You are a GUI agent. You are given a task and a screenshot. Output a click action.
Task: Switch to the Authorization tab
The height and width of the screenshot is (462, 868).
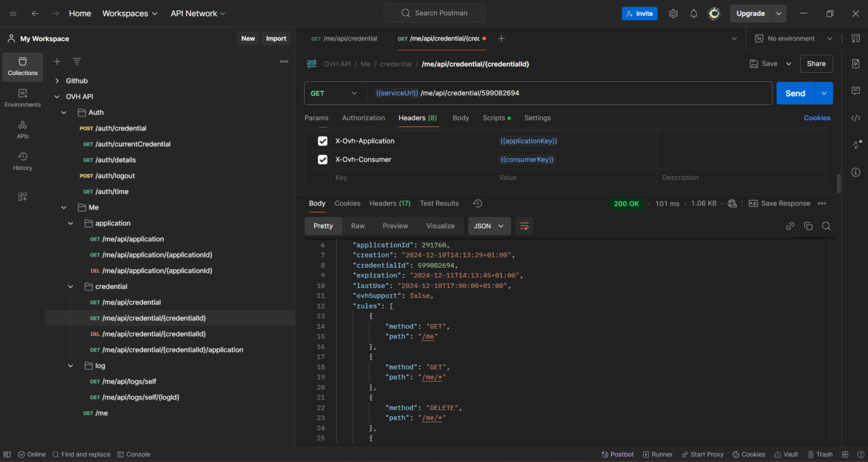363,118
